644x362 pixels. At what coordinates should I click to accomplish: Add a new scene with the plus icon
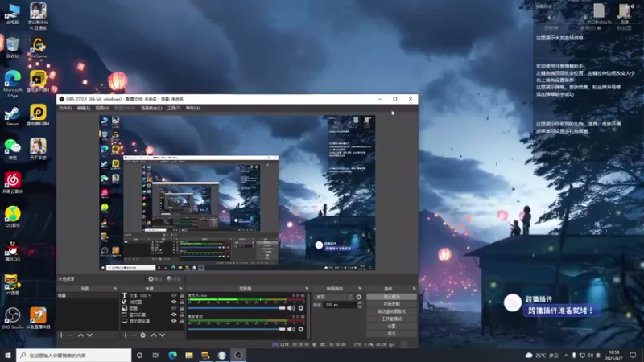pyautogui.click(x=61, y=335)
